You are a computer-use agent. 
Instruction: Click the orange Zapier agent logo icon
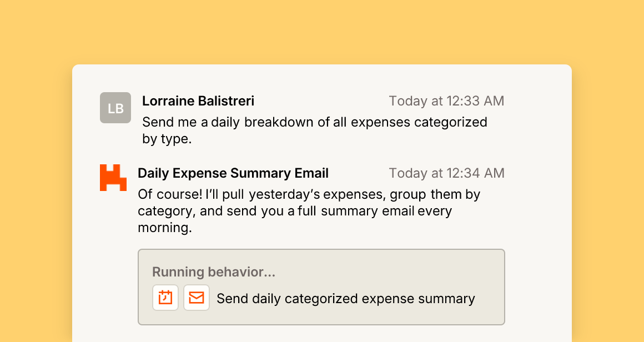[113, 177]
